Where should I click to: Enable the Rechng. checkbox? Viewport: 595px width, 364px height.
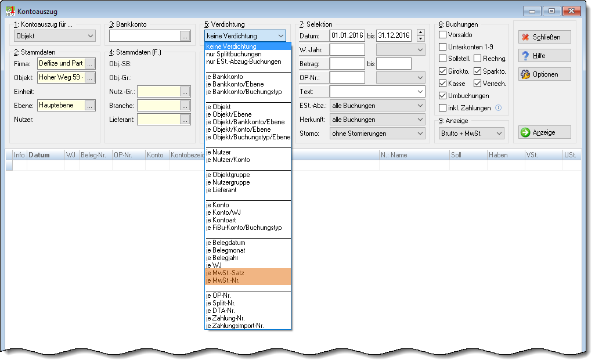[x=477, y=59]
